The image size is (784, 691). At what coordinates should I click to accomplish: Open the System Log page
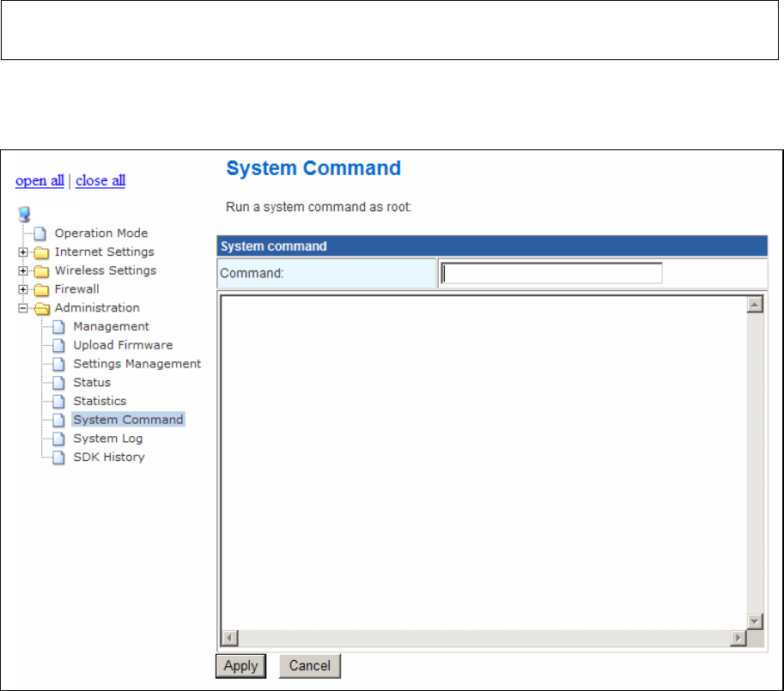(108, 439)
